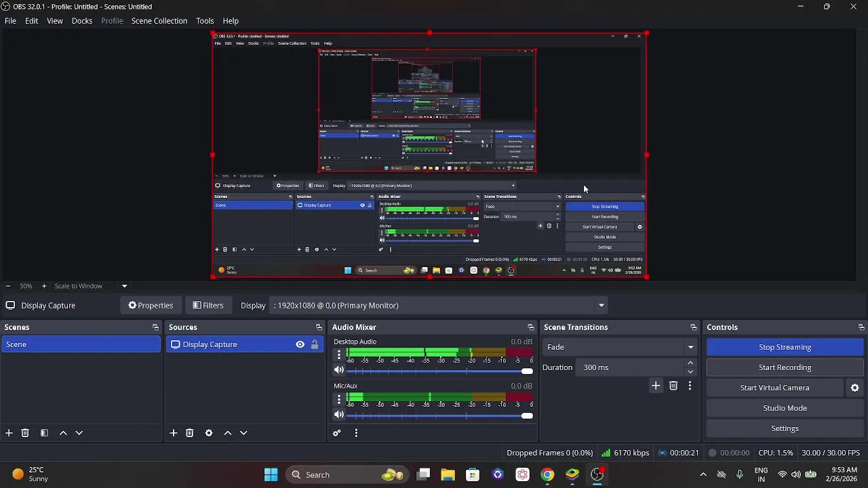Undock the Audio Mixer panel
Screen dimensions: 868x488
(x=530, y=327)
